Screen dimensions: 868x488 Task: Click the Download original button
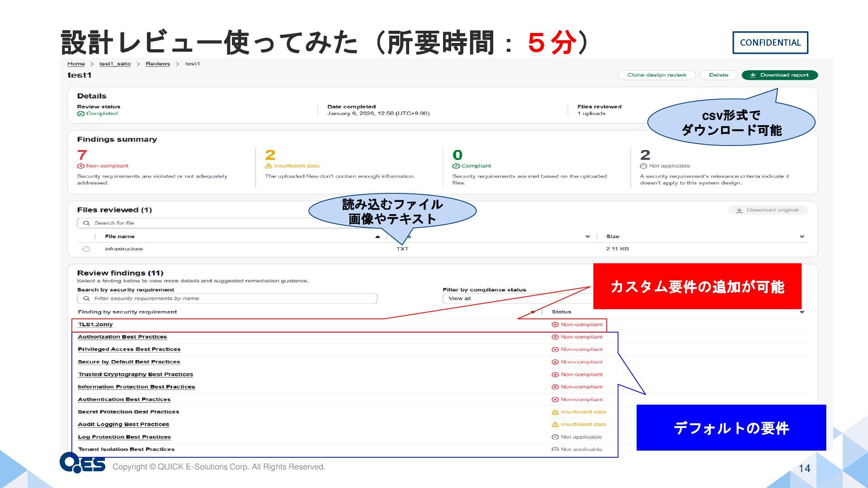768,210
